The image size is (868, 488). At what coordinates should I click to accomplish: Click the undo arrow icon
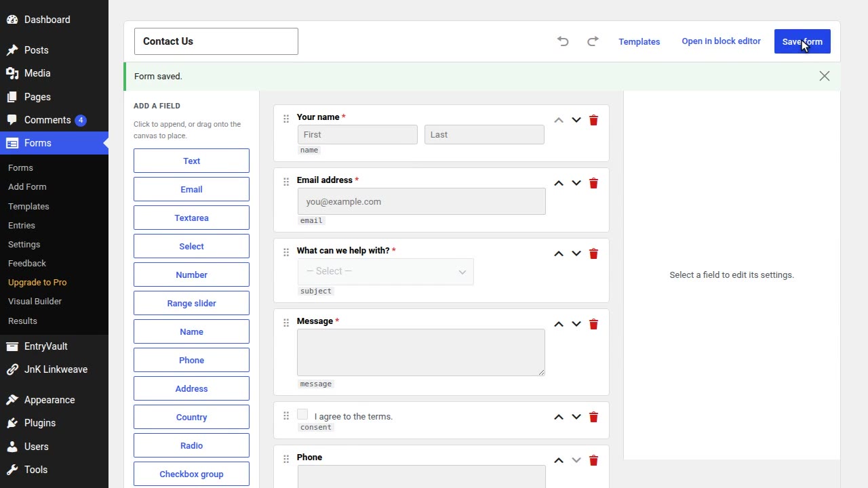click(563, 41)
